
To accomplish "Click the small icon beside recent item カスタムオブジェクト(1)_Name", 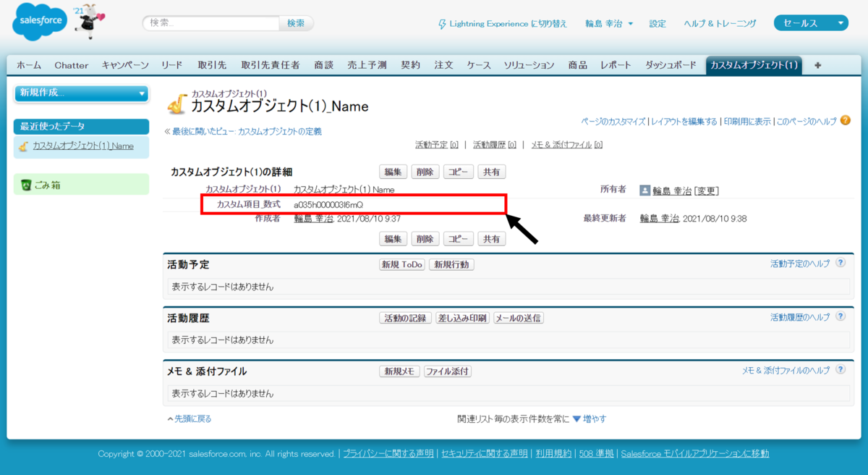I will [x=24, y=146].
